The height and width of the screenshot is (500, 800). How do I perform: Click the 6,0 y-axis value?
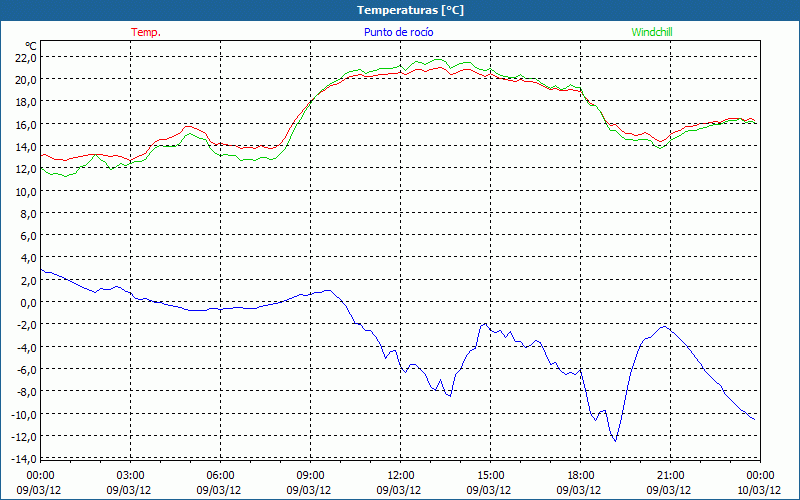[28, 236]
